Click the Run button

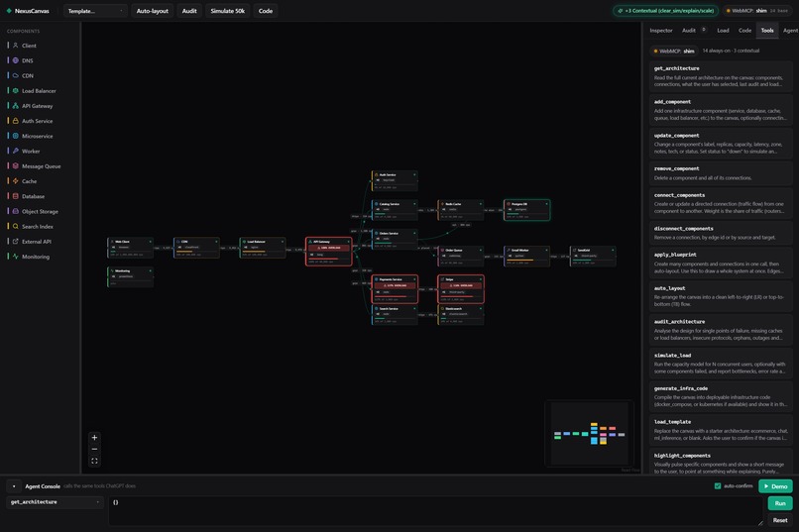pyautogui.click(x=780, y=503)
